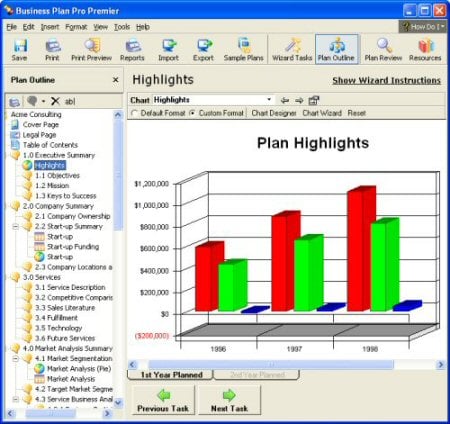Click the rename 'abl' icon in outline toolbar
Viewport: 450px width, 424px height.
pyautogui.click(x=70, y=101)
